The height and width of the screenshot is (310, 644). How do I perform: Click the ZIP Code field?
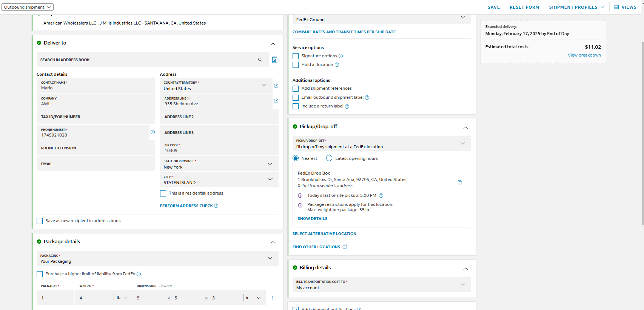click(219, 148)
